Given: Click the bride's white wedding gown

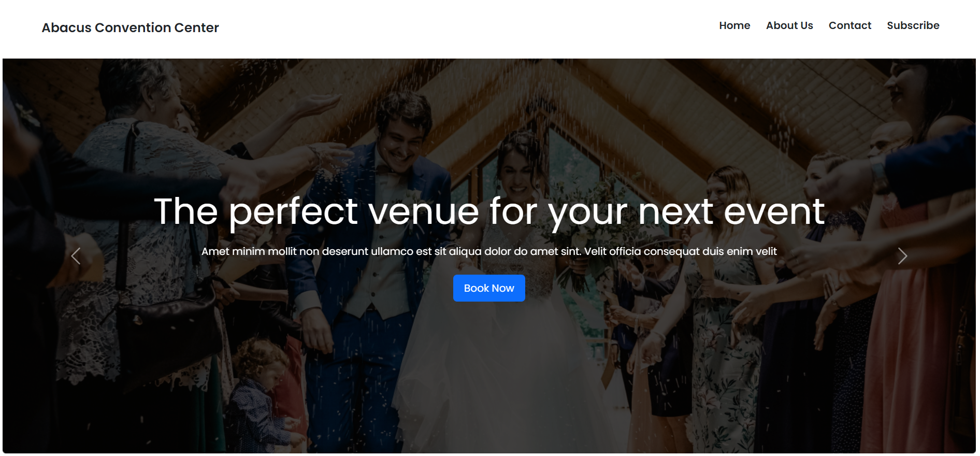Looking at the screenshot, I should 497,363.
